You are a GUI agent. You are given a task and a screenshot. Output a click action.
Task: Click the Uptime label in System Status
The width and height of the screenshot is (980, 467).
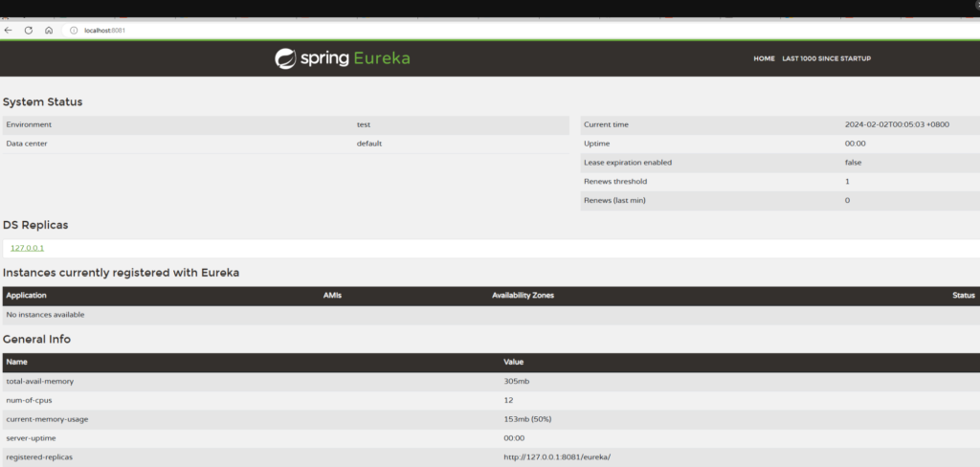pyautogui.click(x=597, y=144)
